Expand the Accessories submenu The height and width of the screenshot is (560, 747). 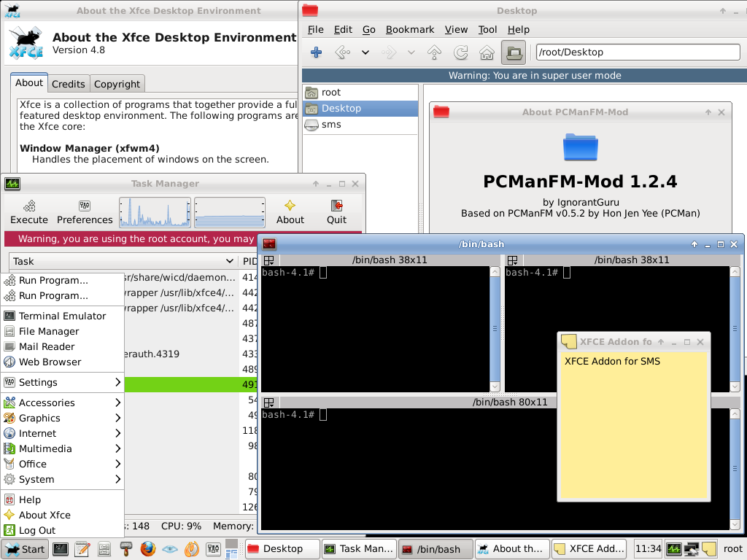pos(62,402)
